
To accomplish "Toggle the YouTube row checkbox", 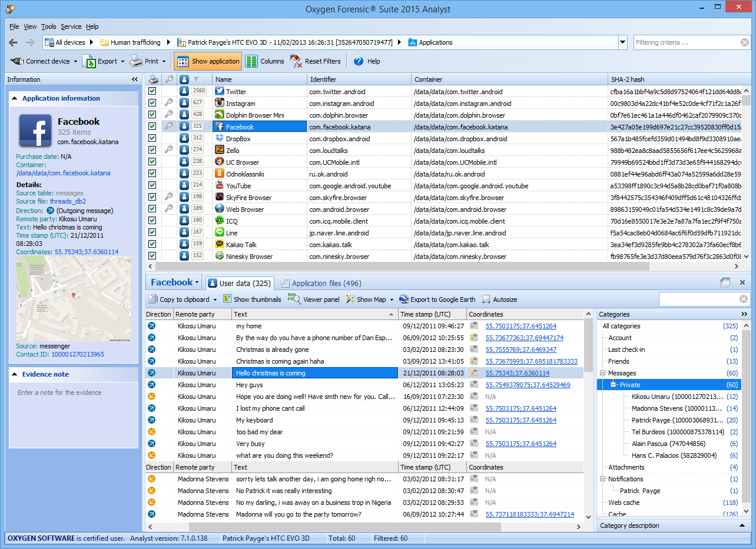I will (152, 186).
